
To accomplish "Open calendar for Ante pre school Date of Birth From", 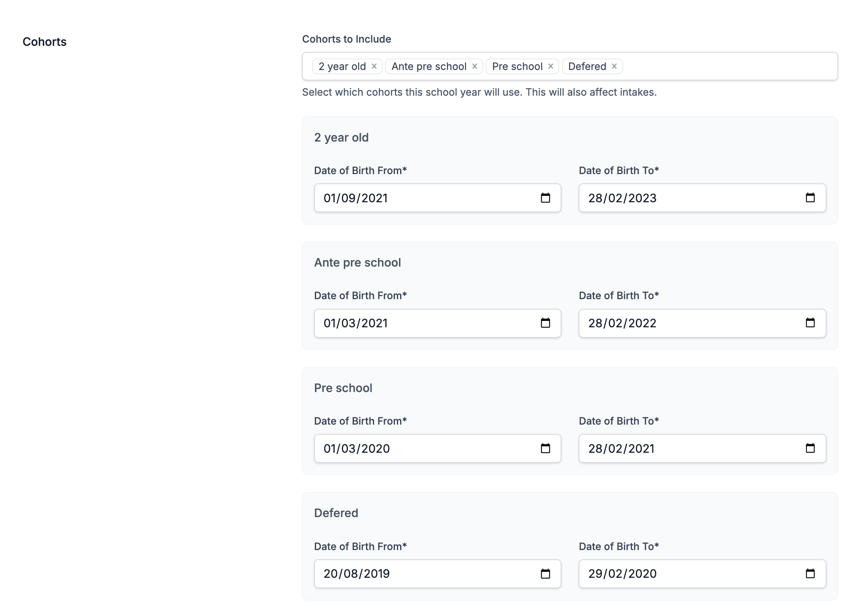I will (x=545, y=323).
